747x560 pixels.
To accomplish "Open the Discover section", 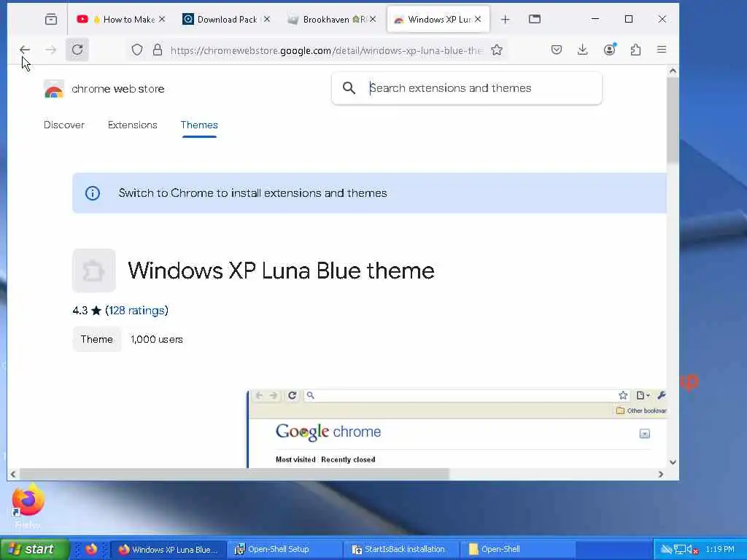I will pos(64,125).
